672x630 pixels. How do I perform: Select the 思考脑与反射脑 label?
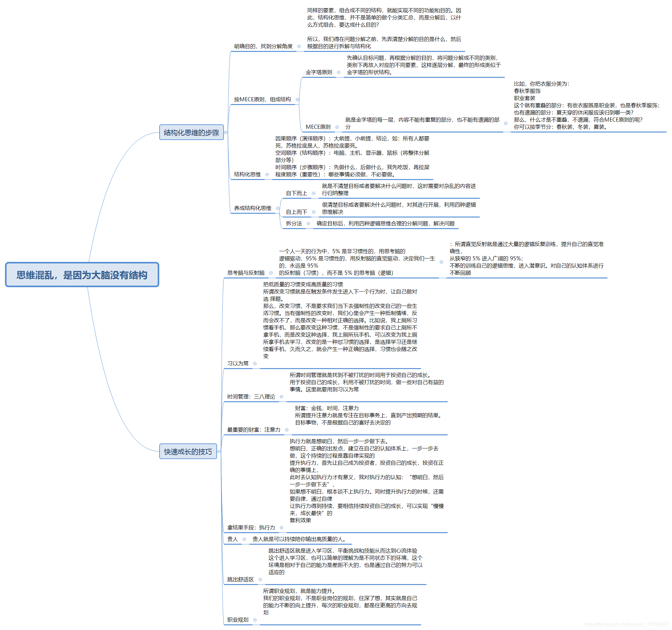246,273
